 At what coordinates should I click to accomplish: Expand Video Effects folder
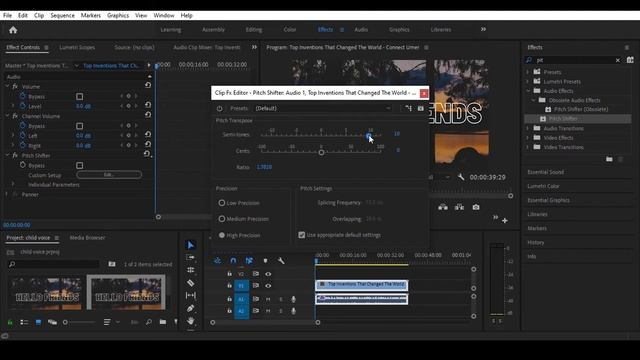click(527, 138)
